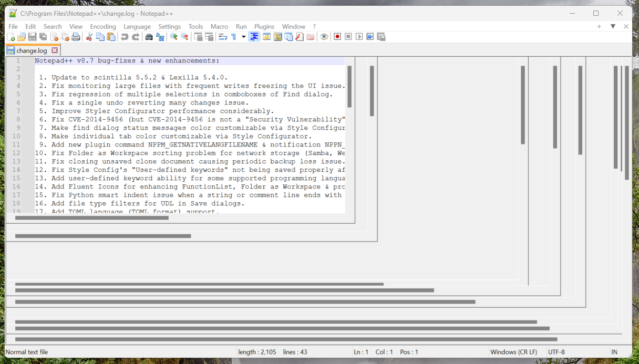Open the document list dropdown triangle
Image resolution: width=639 pixels, height=364 pixels.
pos(613,26)
